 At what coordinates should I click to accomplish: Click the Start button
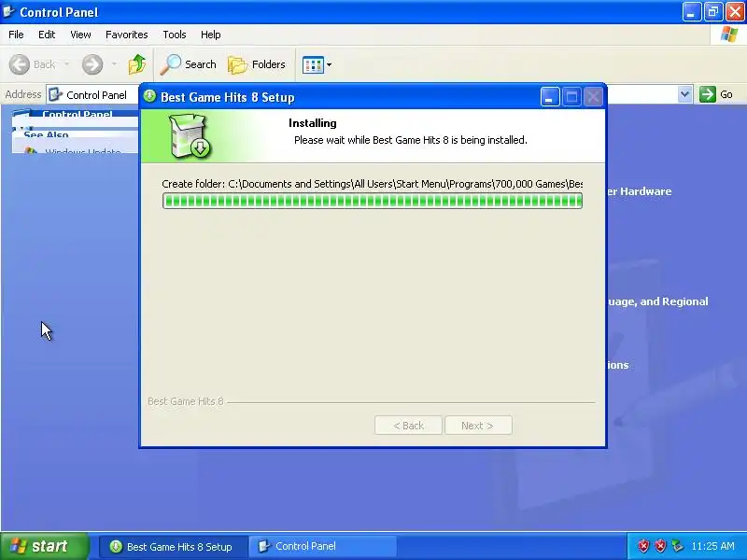(x=44, y=546)
